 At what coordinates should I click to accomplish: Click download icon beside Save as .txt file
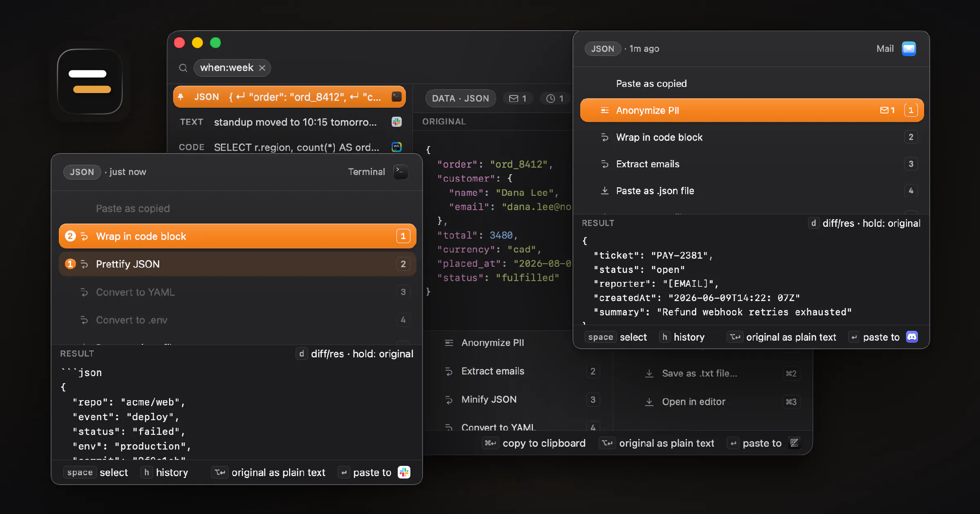coord(649,373)
